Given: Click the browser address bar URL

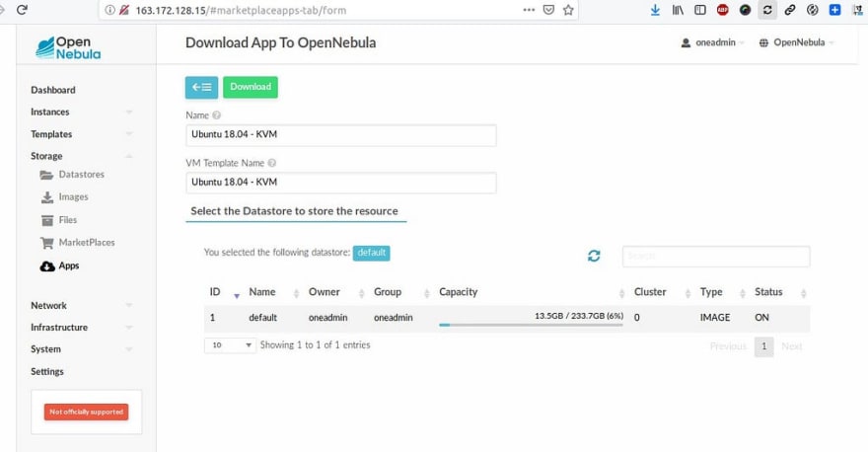Looking at the screenshot, I should click(x=241, y=10).
